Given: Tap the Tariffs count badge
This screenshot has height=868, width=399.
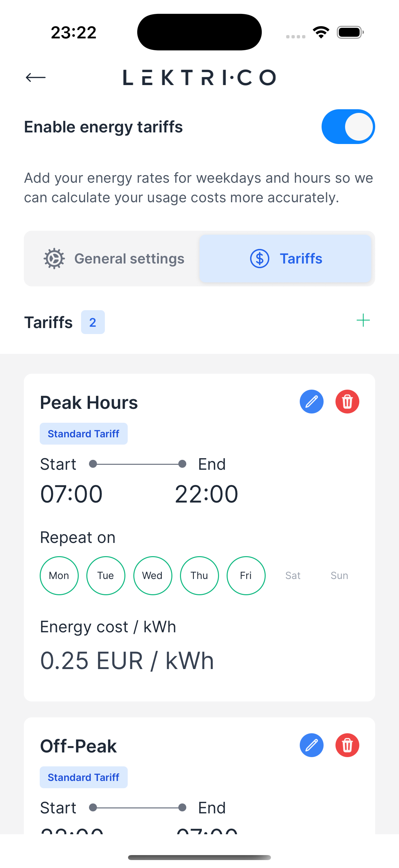Looking at the screenshot, I should (x=93, y=322).
